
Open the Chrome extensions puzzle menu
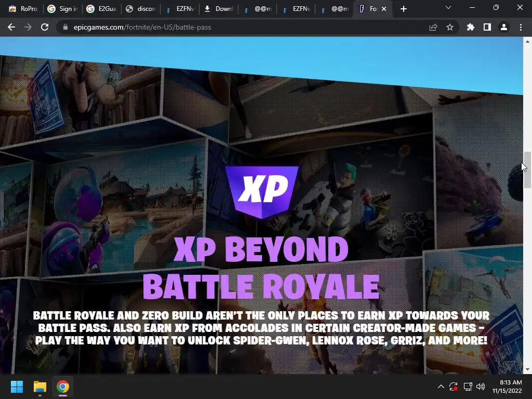(471, 27)
